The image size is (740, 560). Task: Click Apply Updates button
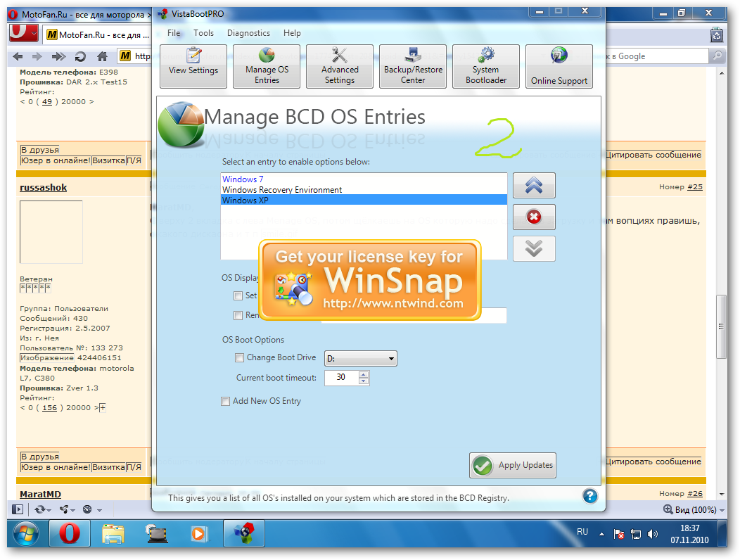[513, 465]
